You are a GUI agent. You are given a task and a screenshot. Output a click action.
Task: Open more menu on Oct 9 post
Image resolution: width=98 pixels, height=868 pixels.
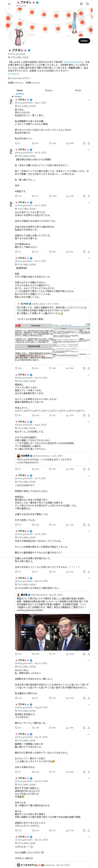click(x=89, y=150)
